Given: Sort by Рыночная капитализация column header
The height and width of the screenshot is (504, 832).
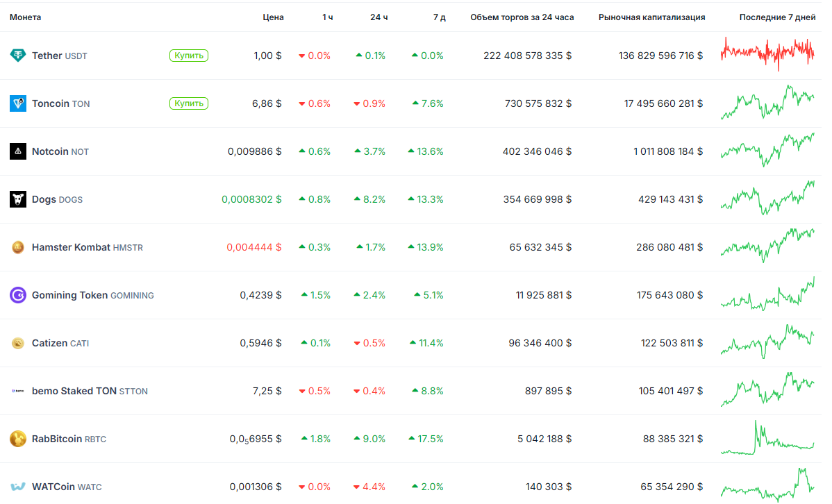Looking at the screenshot, I should coord(651,17).
